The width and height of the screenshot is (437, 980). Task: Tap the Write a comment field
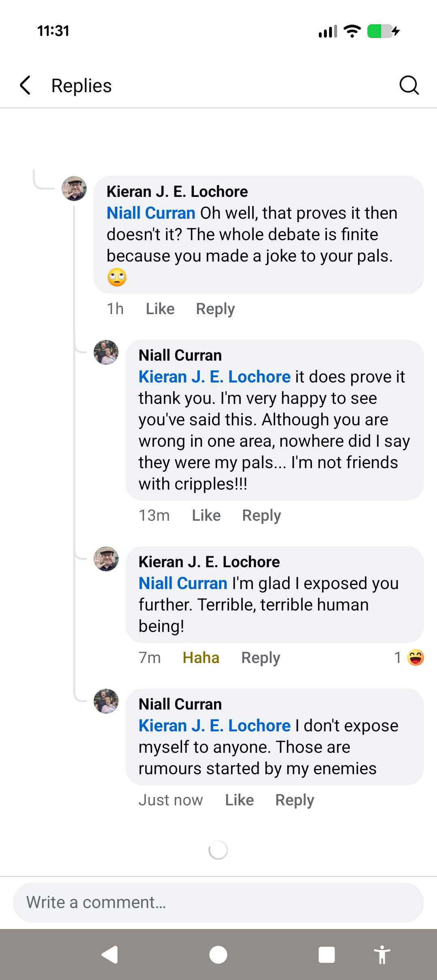coord(218,902)
